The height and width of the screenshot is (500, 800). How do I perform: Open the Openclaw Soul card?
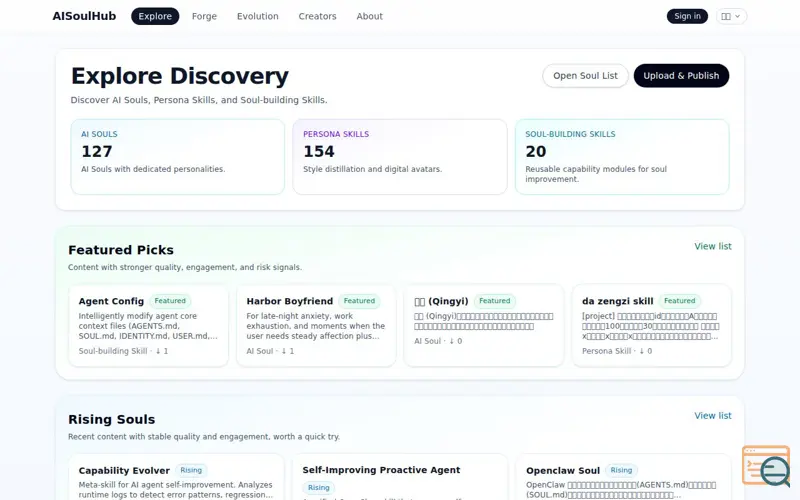click(623, 477)
